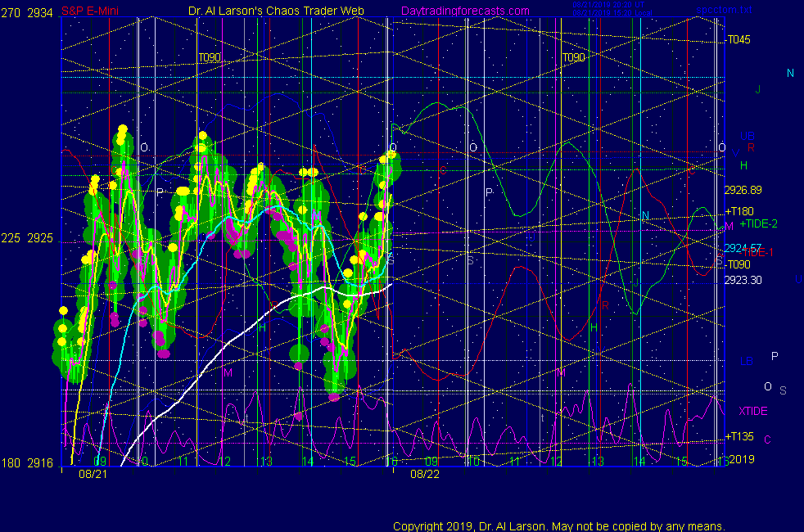Click the "08/22" date label
The image size is (804, 532).
pyautogui.click(x=425, y=474)
